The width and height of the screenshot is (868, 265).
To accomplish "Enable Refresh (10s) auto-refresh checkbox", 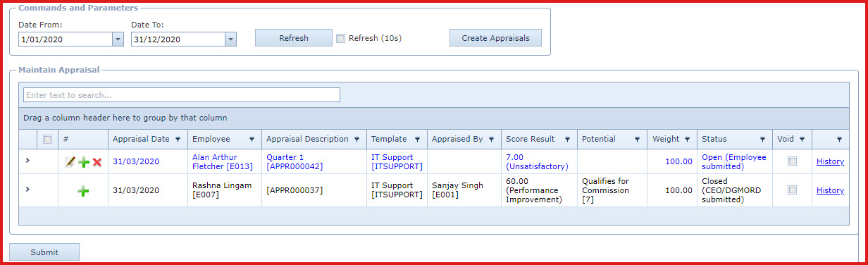I will pos(341,38).
